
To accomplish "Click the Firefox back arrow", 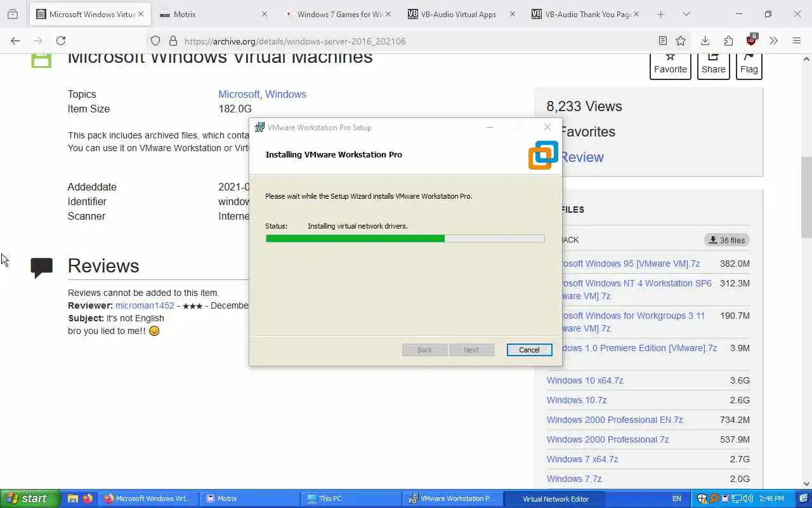I will (15, 41).
